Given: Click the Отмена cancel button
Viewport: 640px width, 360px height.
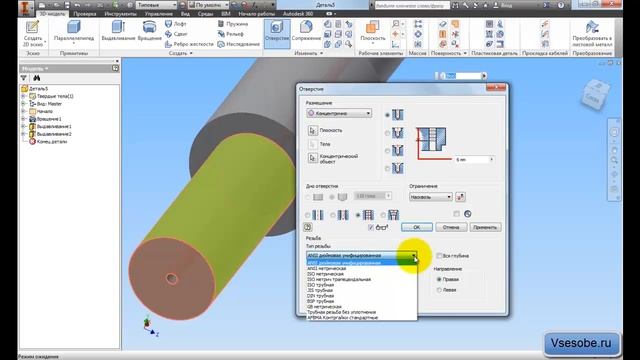Looking at the screenshot, I should pyautogui.click(x=451, y=227).
